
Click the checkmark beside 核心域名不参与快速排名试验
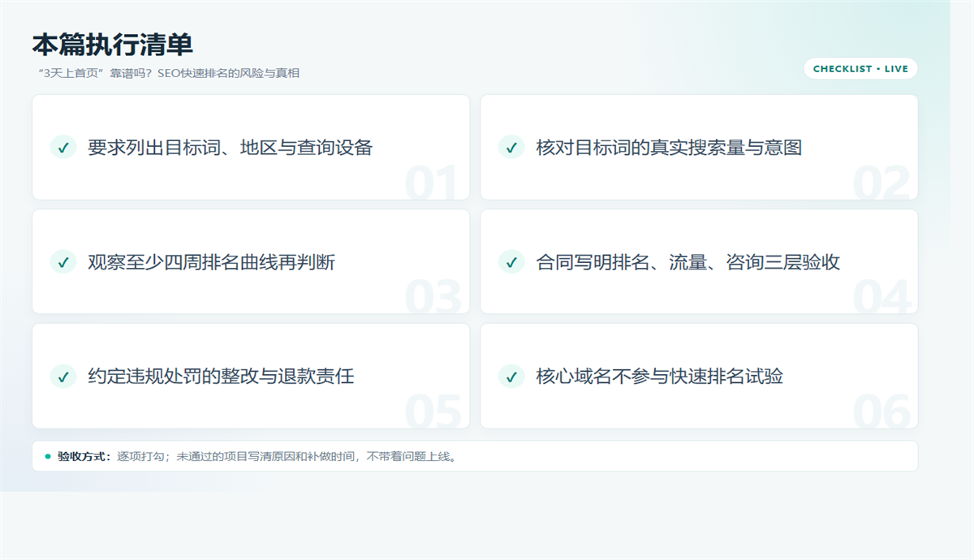pyautogui.click(x=511, y=376)
